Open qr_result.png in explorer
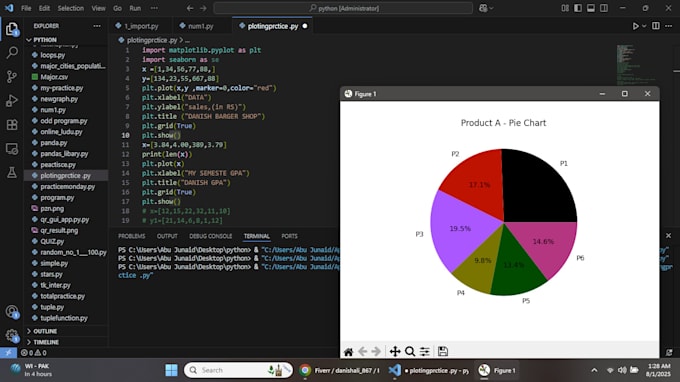This screenshot has width=680, height=382. tap(59, 230)
